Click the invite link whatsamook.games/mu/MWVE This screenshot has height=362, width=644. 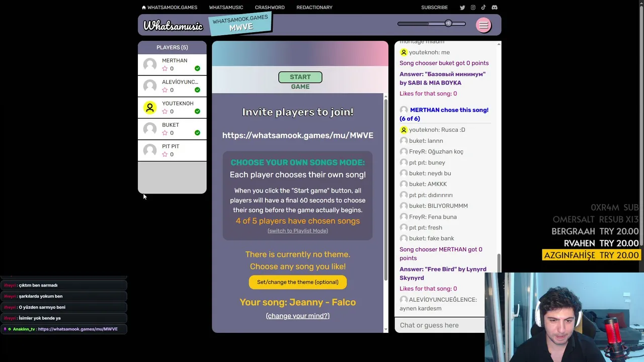(x=298, y=135)
